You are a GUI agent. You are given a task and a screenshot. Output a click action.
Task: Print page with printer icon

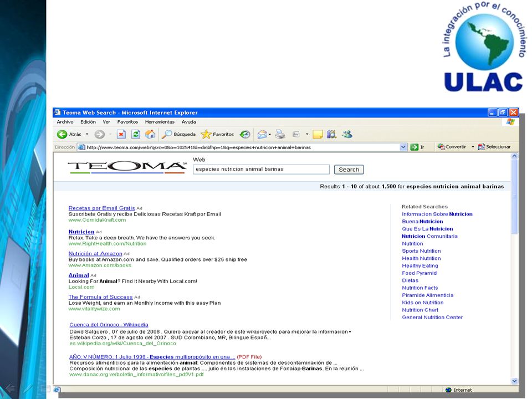click(280, 134)
